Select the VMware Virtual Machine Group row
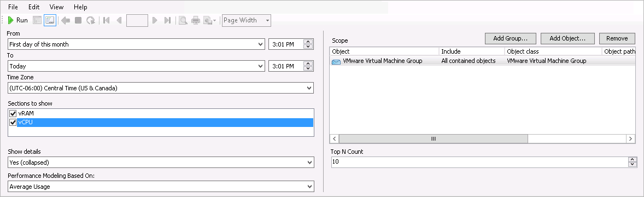Screen dimensions: 644x197 [483, 61]
